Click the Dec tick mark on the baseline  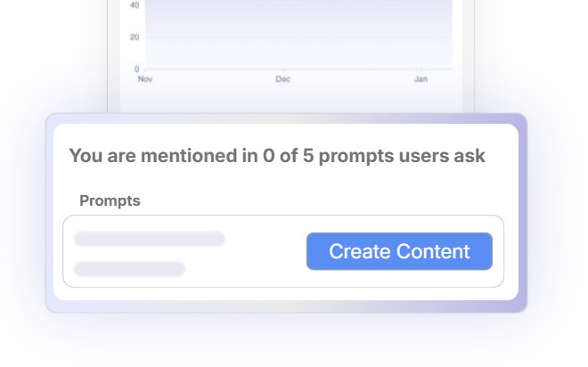tap(283, 70)
